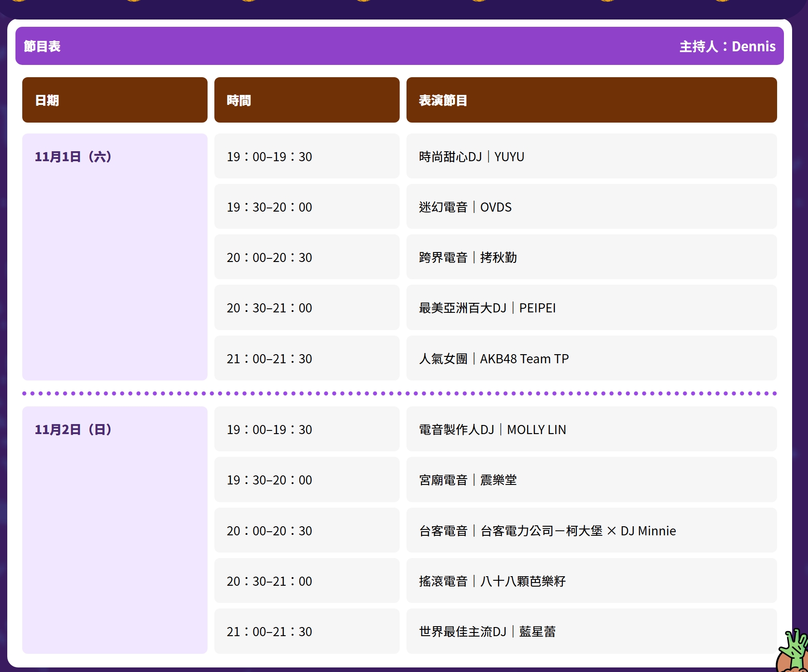
Task: Select the 主持人：Dennis host label
Action: click(x=727, y=46)
